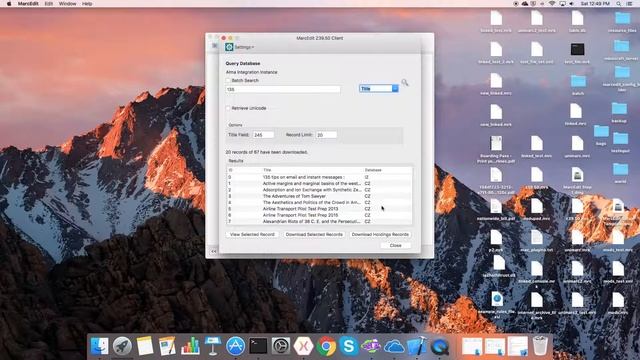
Task: Click the AirPlay display icon in menu bar
Action: coord(562,4)
